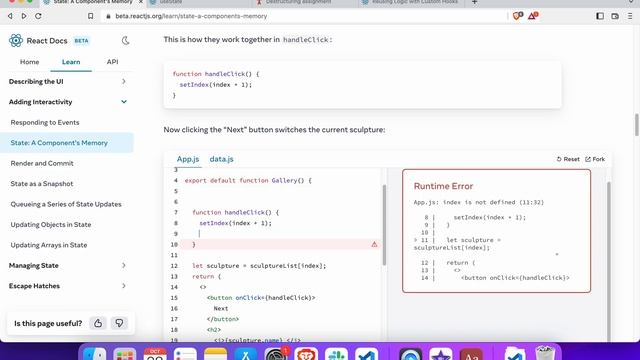The height and width of the screenshot is (360, 640).
Task: Open the API navigation tab
Action: coord(112,62)
